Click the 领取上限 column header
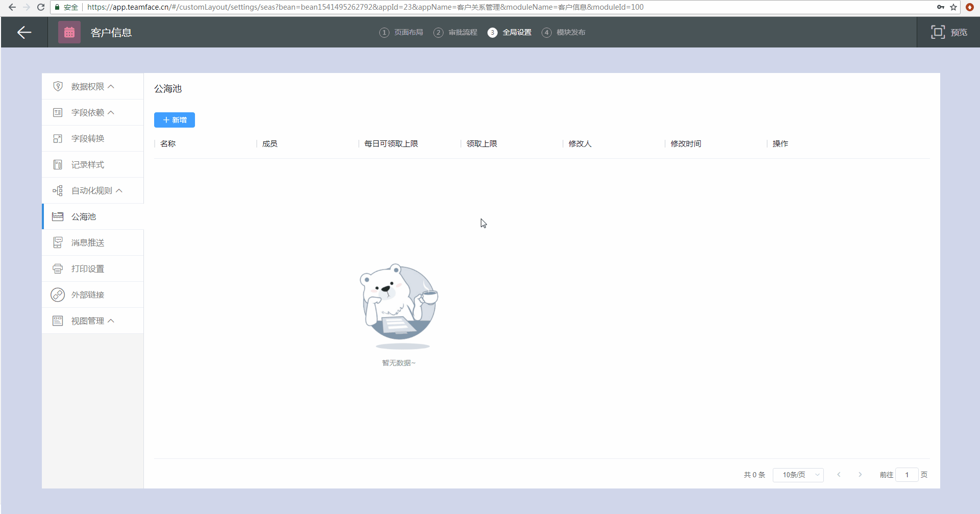Image resolution: width=980 pixels, height=514 pixels. tap(482, 144)
